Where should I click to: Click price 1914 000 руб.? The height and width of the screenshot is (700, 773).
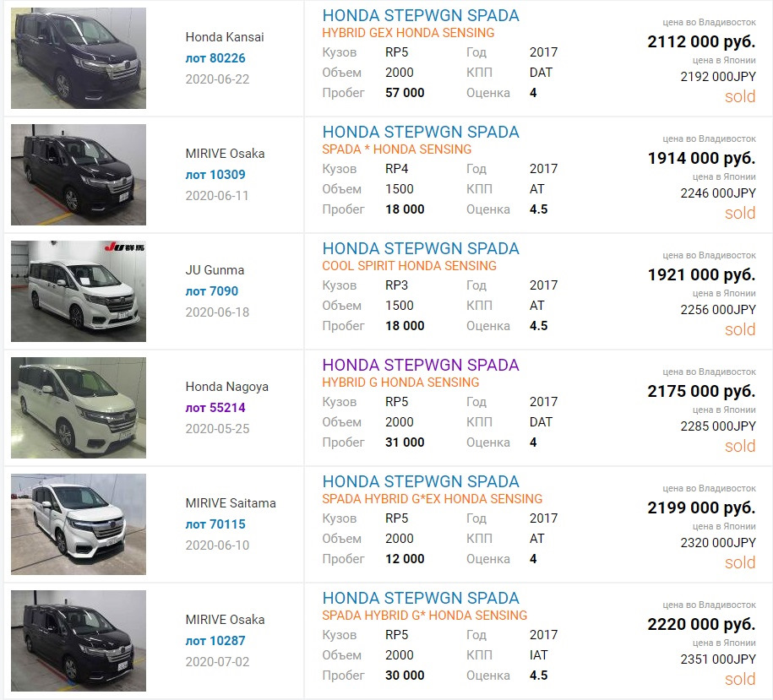(701, 158)
